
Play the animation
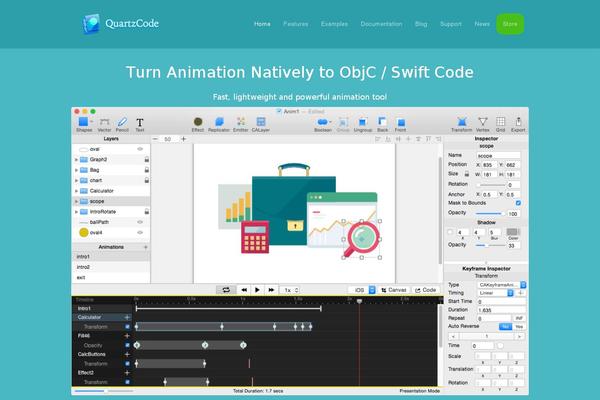(x=257, y=290)
